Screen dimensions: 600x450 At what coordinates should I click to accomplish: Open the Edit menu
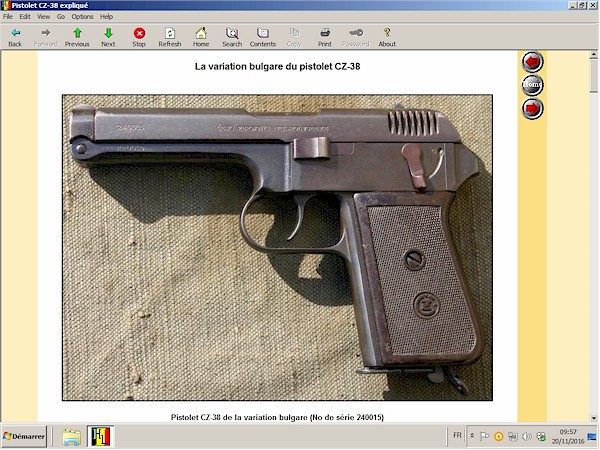(25, 17)
